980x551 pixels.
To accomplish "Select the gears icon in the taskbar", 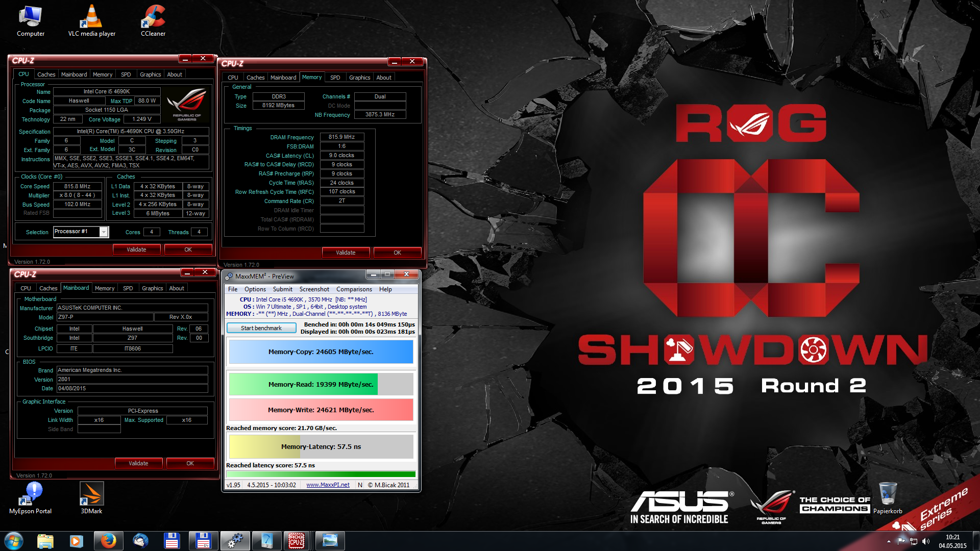I will pyautogui.click(x=235, y=541).
